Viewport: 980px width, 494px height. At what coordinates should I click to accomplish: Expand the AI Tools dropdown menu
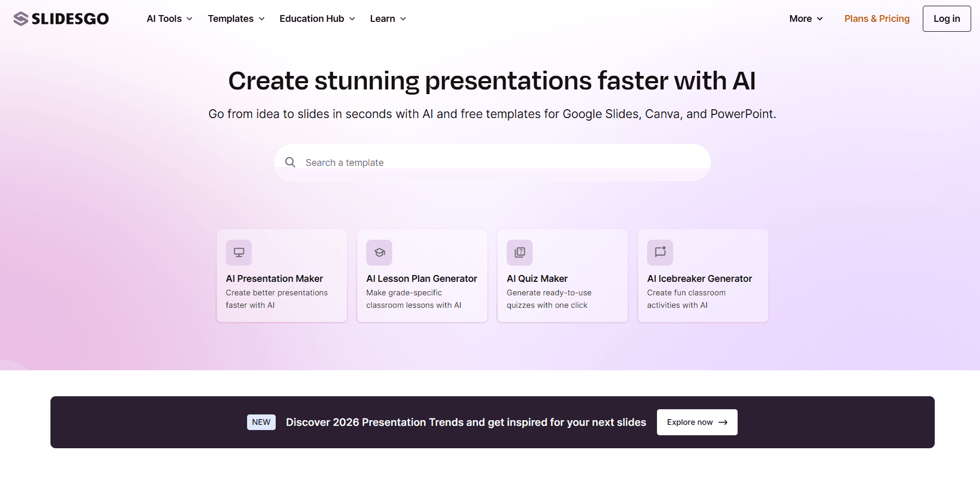click(170, 19)
